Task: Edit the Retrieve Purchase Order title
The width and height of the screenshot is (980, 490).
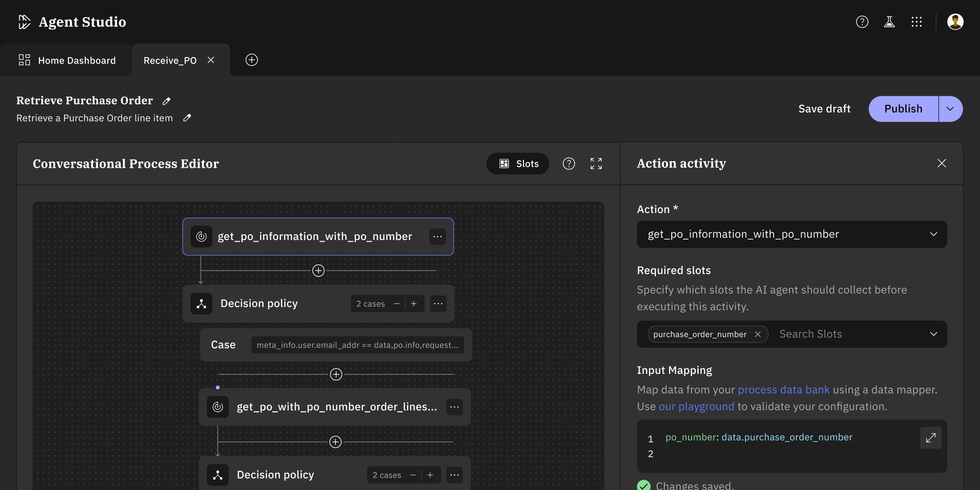Action: [166, 101]
